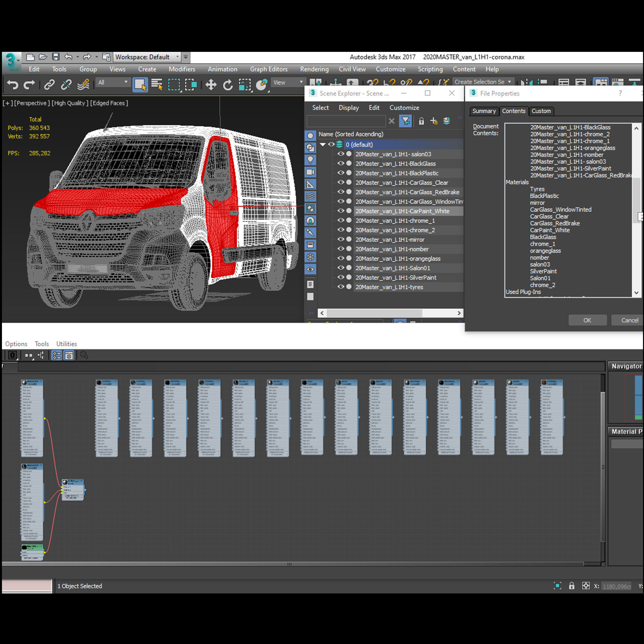644x644 pixels.
Task: Activate the Select Object tool
Action: 140,85
